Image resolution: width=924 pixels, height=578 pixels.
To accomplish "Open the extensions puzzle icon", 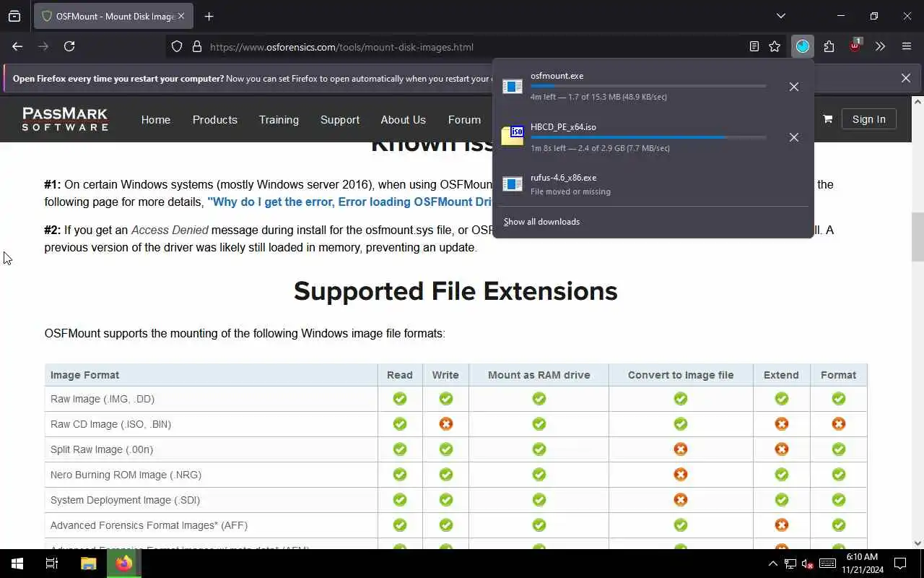I will click(x=829, y=46).
